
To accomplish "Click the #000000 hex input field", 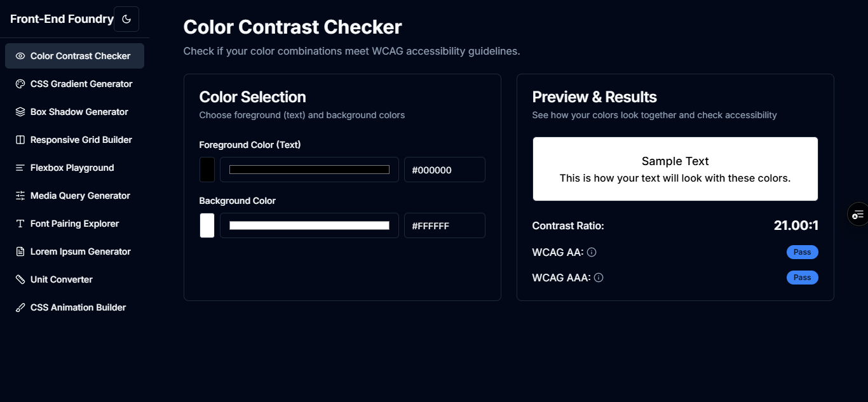I will click(x=444, y=170).
